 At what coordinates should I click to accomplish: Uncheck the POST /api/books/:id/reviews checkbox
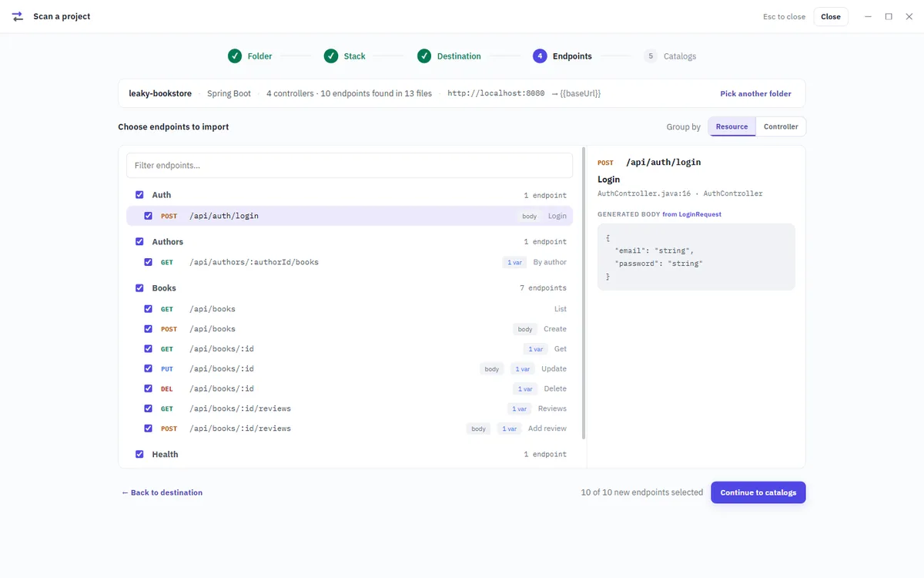click(x=149, y=428)
